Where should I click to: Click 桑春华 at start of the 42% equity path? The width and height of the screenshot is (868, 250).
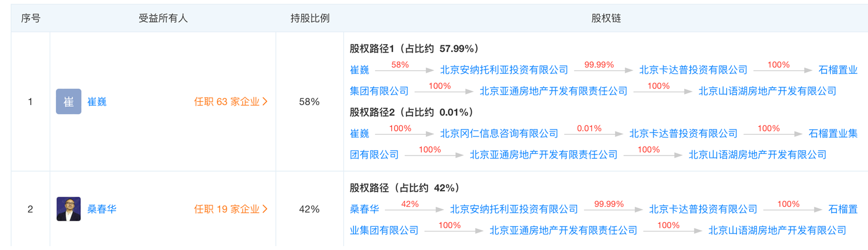click(365, 210)
